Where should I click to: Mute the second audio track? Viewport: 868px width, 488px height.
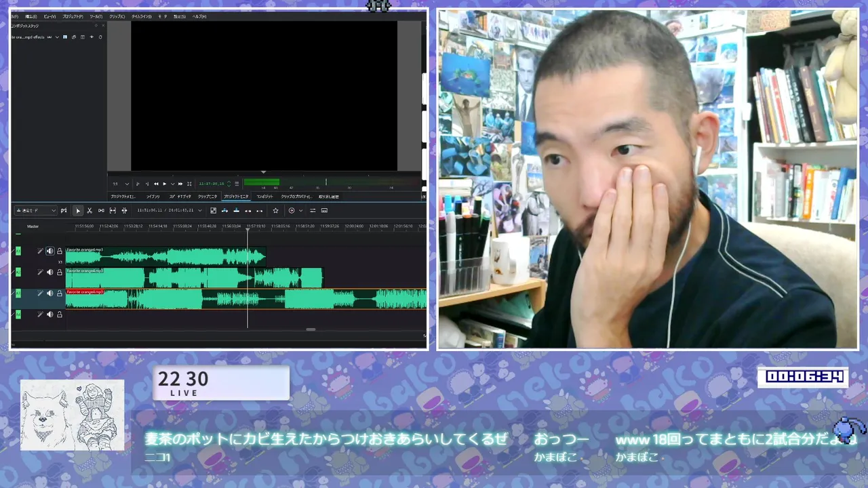50,272
